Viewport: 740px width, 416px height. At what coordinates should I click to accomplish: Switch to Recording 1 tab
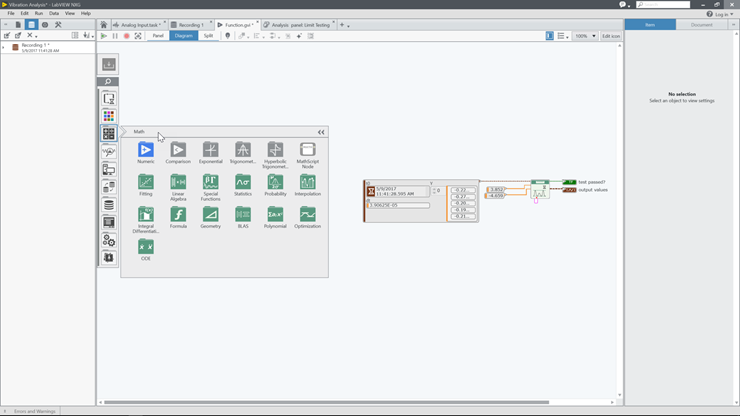pos(189,25)
